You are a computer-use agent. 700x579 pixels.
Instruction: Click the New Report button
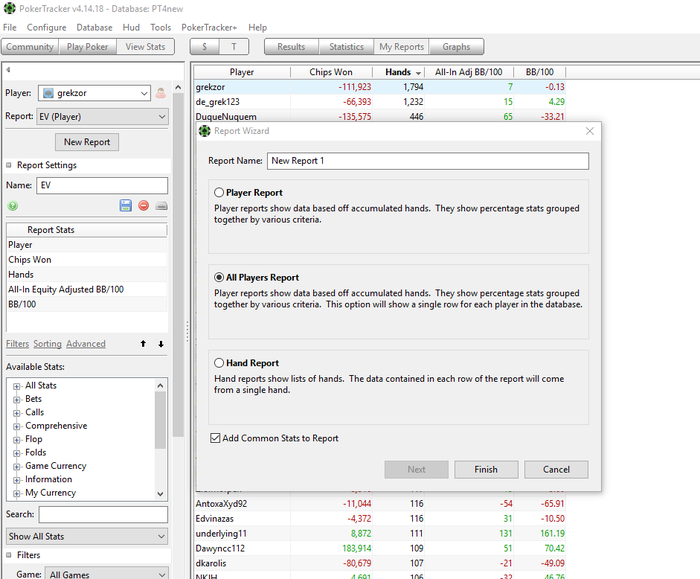(x=87, y=142)
